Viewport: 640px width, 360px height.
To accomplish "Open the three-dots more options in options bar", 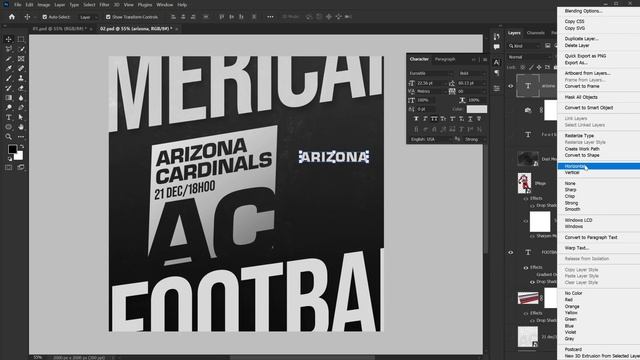I will tap(270, 17).
